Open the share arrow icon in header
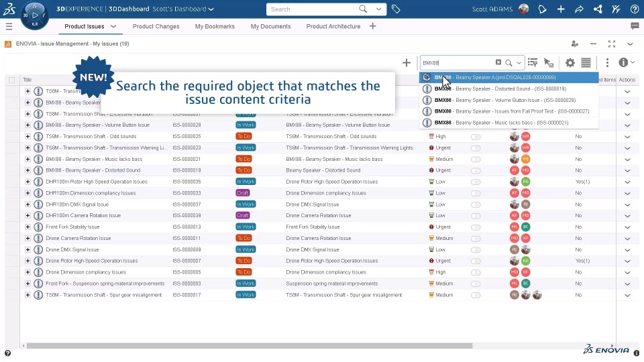 tap(579, 9)
